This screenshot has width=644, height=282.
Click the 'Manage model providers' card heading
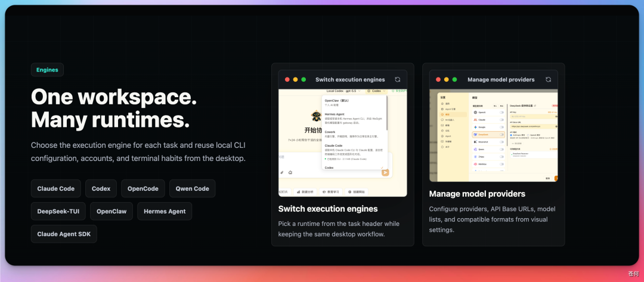pos(477,194)
